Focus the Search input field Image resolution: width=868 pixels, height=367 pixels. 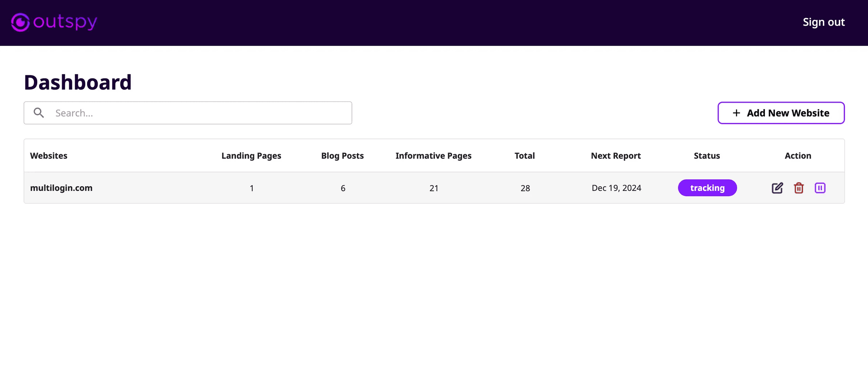[x=199, y=113]
